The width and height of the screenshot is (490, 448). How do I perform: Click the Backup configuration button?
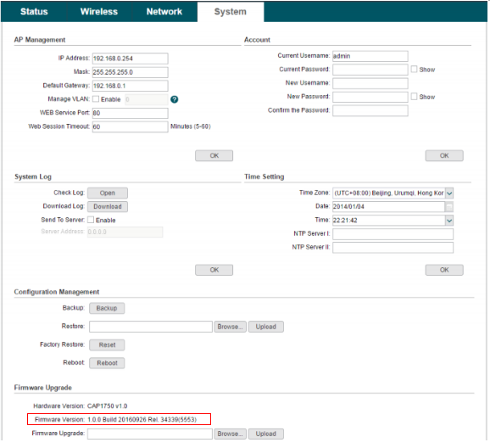point(107,308)
